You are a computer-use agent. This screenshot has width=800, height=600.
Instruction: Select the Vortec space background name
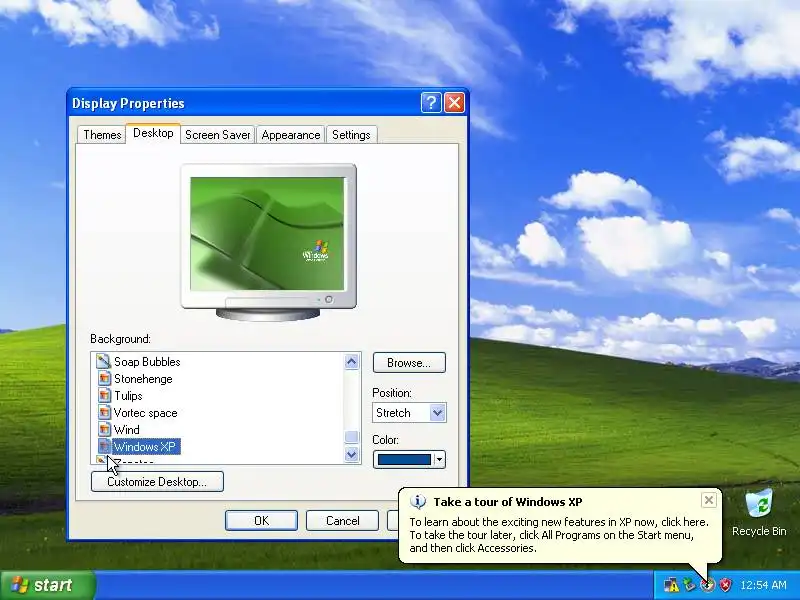click(145, 413)
